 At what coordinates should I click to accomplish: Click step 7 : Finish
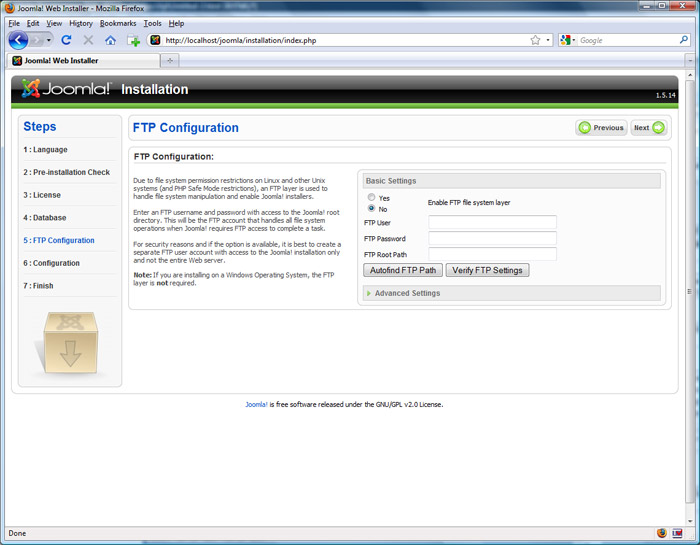(38, 286)
